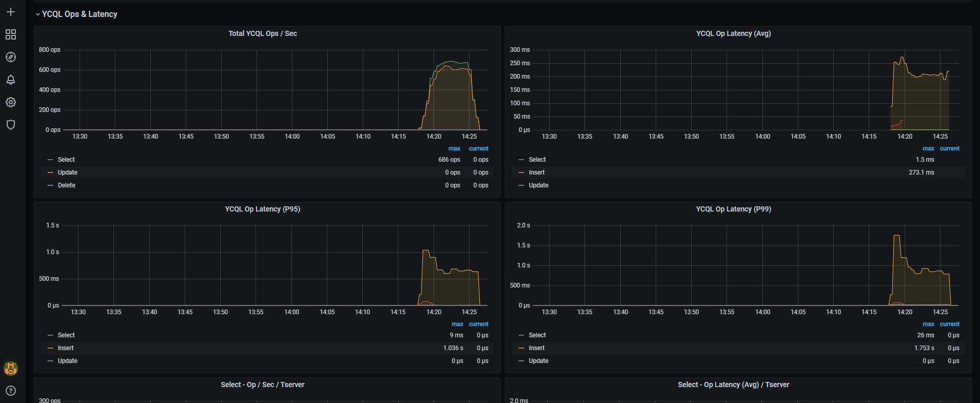Open the YCQL Op Latency (Avg) panel menu
The image size is (980, 403).
[733, 33]
